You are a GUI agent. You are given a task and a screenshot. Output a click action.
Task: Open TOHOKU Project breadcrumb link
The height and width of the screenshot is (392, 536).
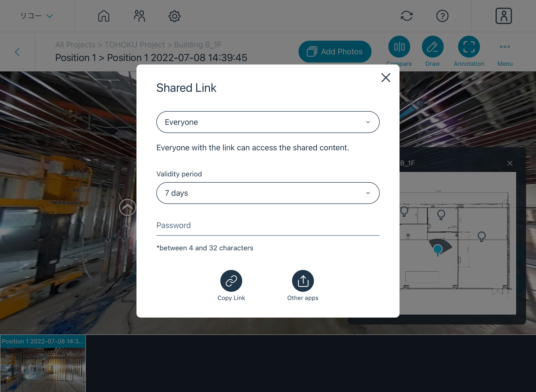134,45
